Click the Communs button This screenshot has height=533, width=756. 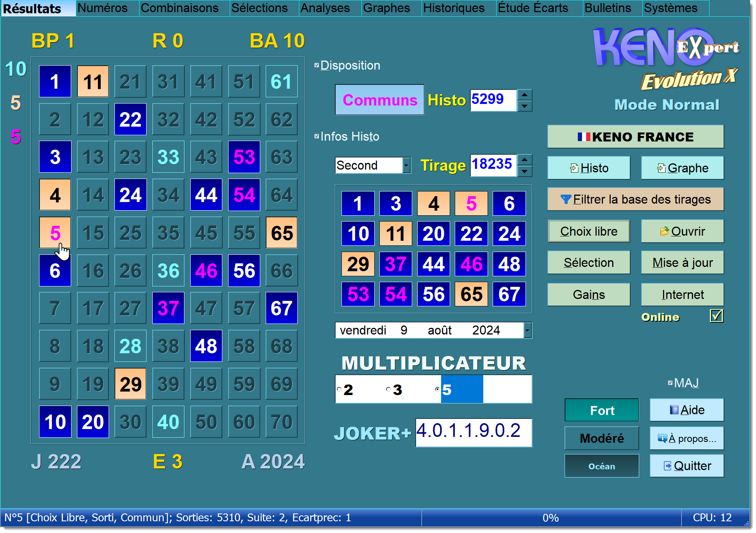pos(380,100)
